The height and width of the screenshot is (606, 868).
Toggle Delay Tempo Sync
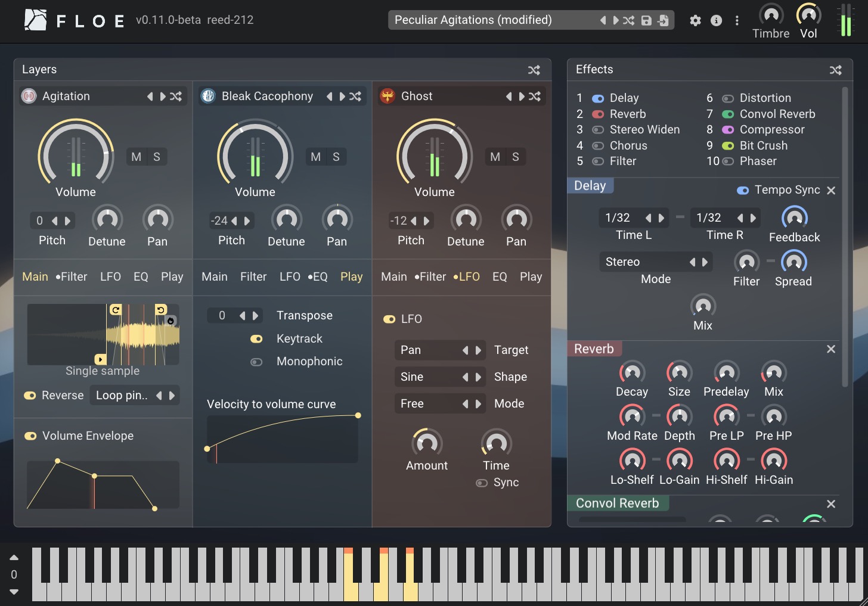[x=743, y=190]
